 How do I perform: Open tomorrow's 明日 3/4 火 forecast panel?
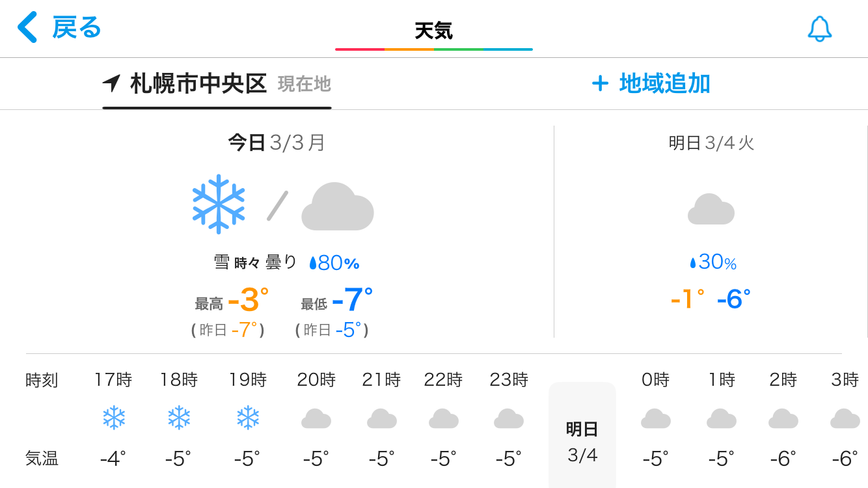[711, 232]
